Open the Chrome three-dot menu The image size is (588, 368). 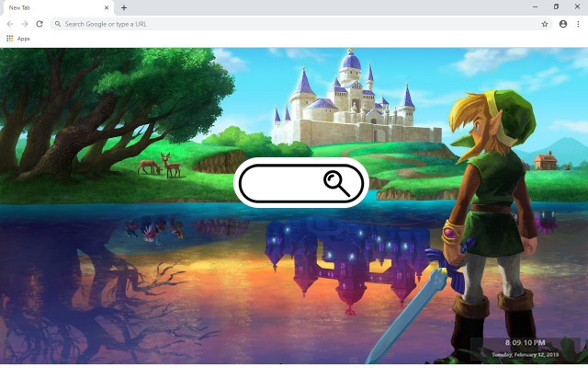[x=578, y=24]
